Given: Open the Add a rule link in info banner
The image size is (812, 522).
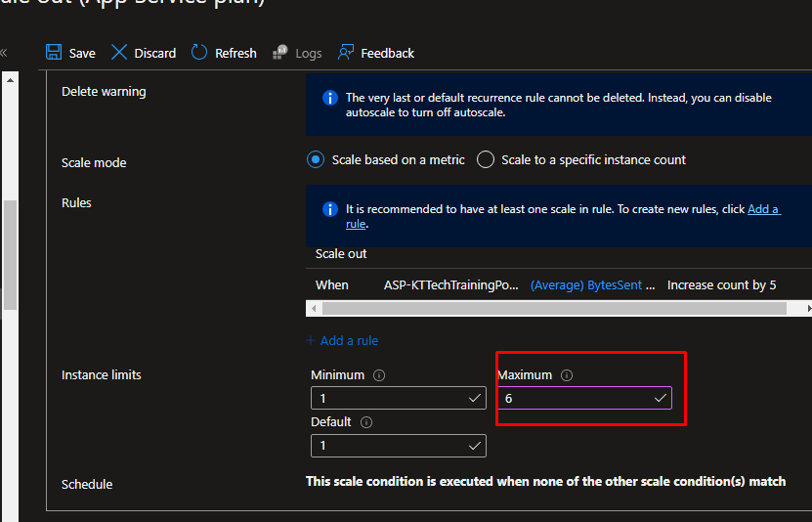Looking at the screenshot, I should (763, 209).
